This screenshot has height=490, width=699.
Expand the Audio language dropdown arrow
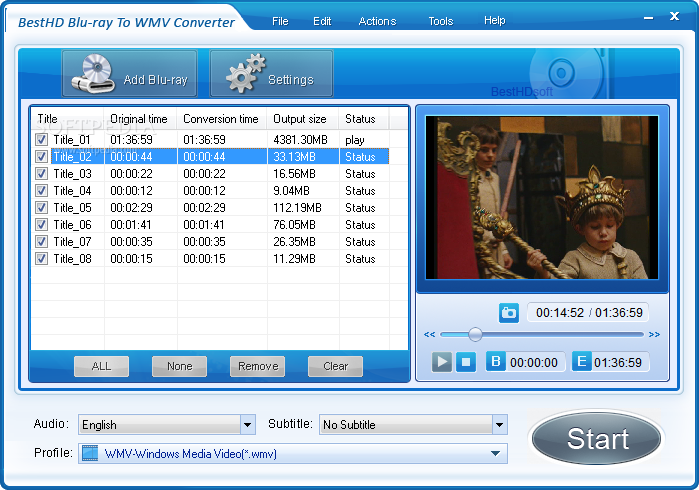[247, 424]
